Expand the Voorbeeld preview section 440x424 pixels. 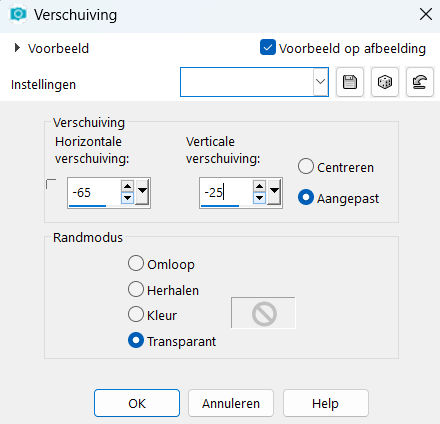click(17, 48)
